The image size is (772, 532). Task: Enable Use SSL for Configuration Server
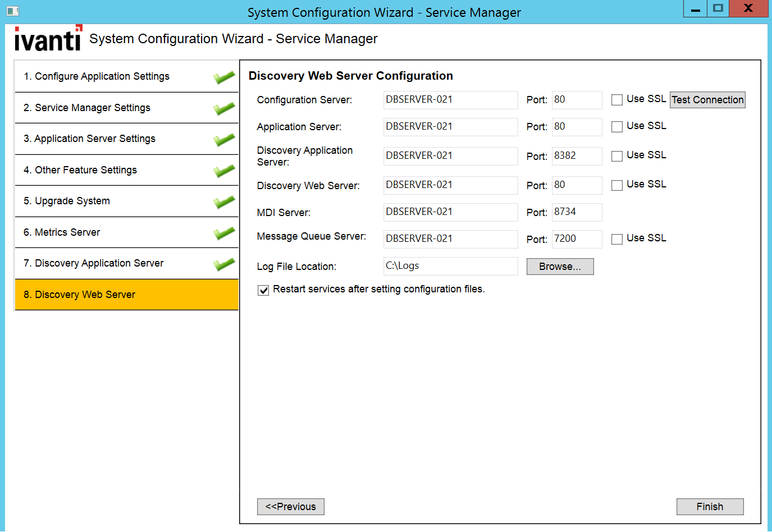617,100
